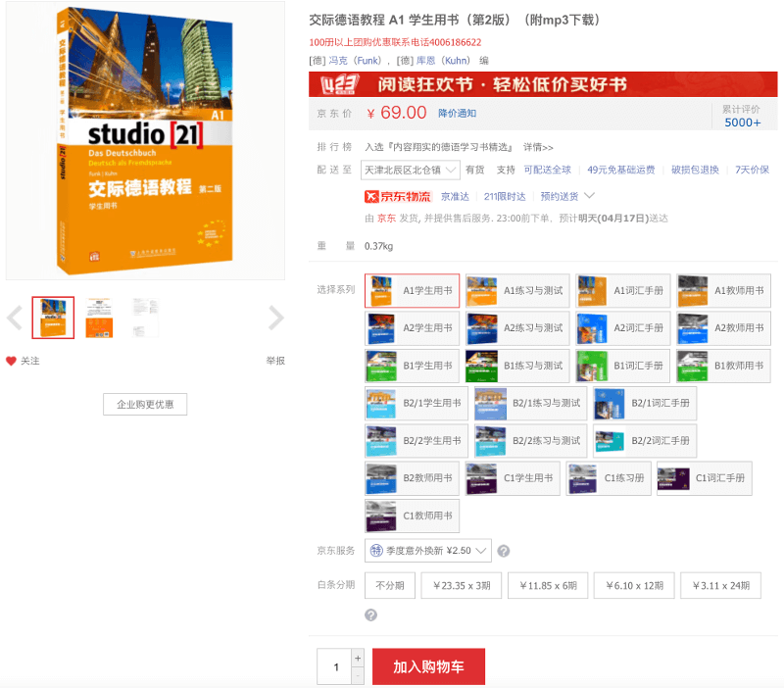
Task: Select ¥11.85 x 6期 installment
Action: (x=548, y=585)
